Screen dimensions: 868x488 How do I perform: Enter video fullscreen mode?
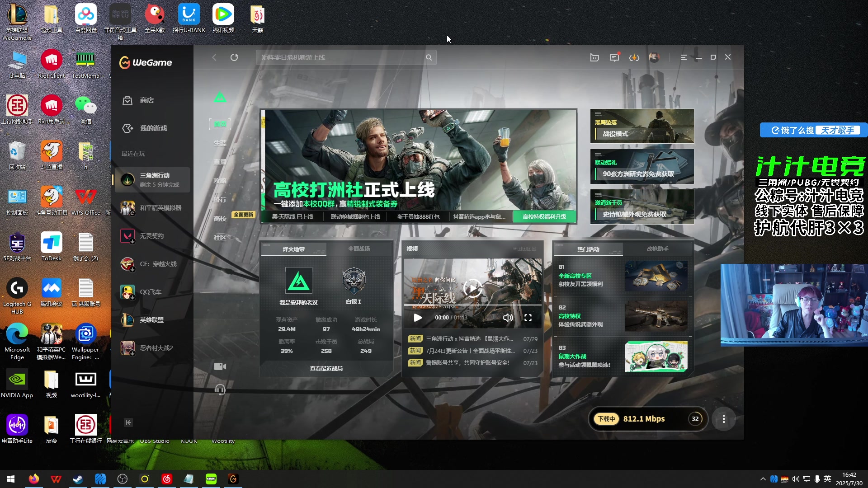click(528, 318)
